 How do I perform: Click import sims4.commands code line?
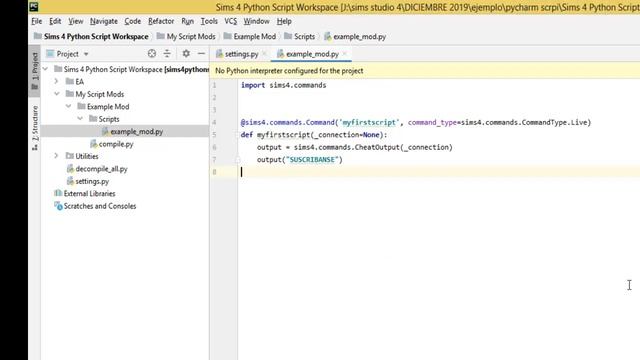tap(283, 85)
